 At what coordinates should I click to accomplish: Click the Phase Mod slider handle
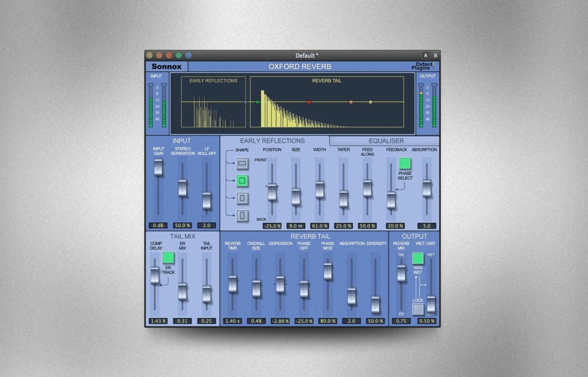click(328, 271)
